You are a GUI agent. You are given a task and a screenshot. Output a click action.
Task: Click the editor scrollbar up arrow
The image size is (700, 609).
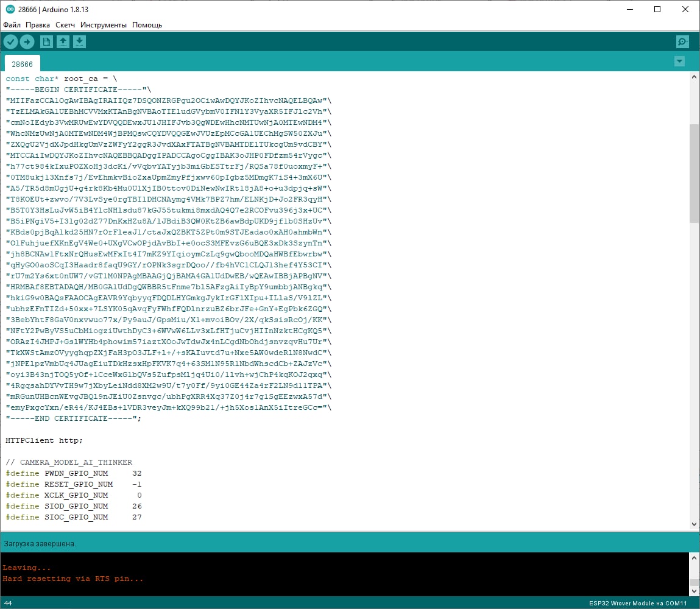(x=694, y=77)
